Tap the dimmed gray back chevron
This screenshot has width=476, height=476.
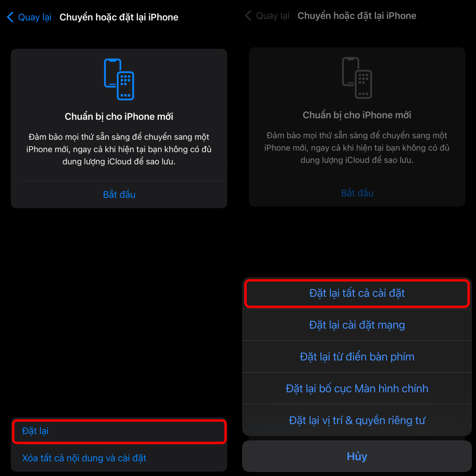point(248,16)
